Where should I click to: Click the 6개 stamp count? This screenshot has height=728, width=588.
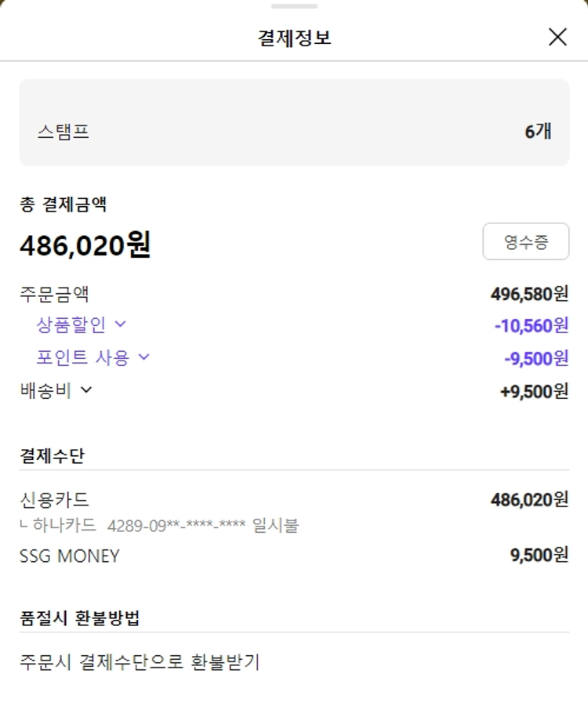tap(538, 132)
